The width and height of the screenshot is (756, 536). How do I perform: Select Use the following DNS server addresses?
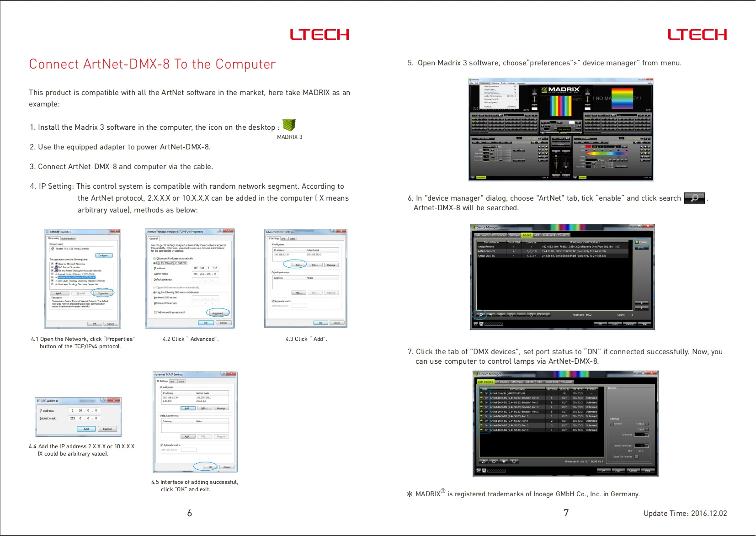coord(154,292)
